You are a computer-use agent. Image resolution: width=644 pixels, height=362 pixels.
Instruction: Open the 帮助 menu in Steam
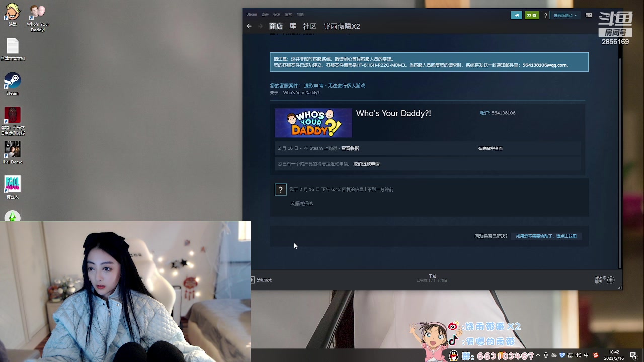pyautogui.click(x=300, y=14)
